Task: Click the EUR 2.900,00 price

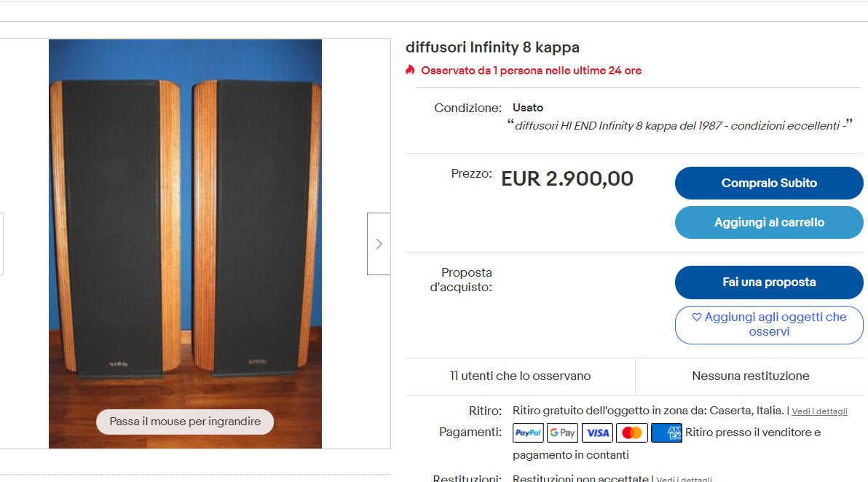Action: 567,178
